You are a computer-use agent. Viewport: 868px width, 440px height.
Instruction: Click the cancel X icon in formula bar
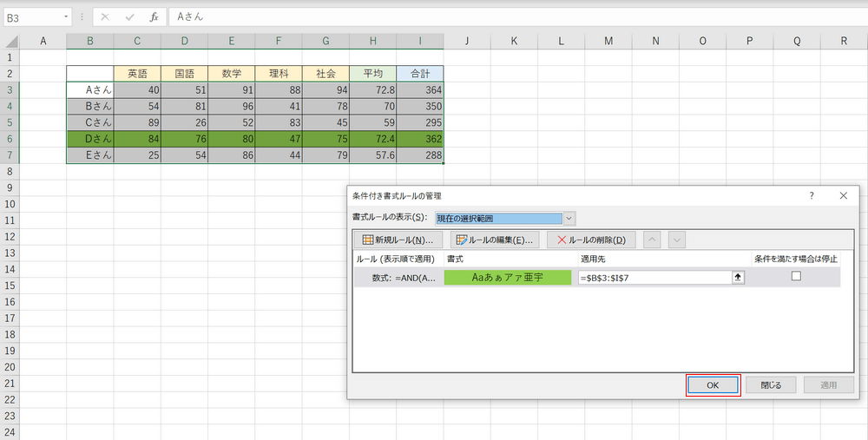point(105,16)
